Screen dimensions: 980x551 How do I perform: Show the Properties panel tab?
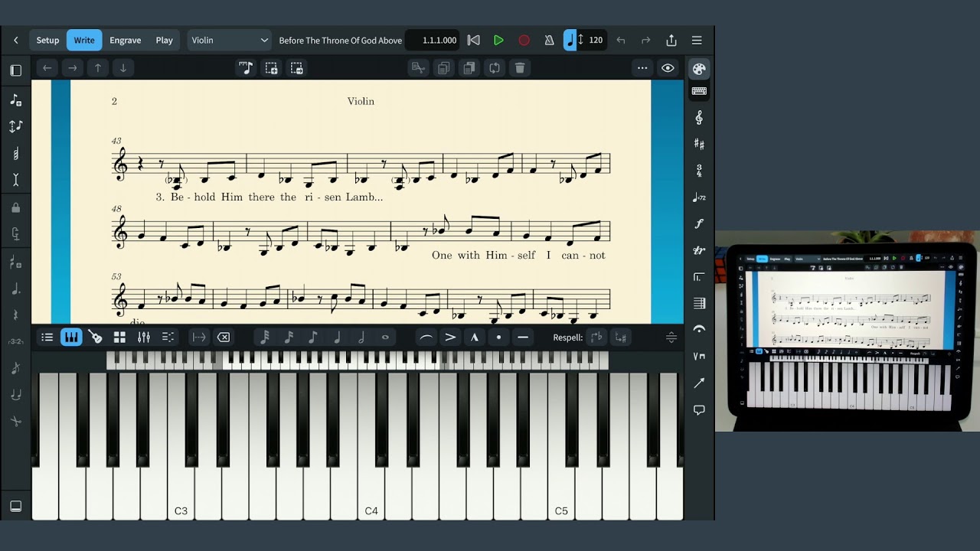point(47,337)
